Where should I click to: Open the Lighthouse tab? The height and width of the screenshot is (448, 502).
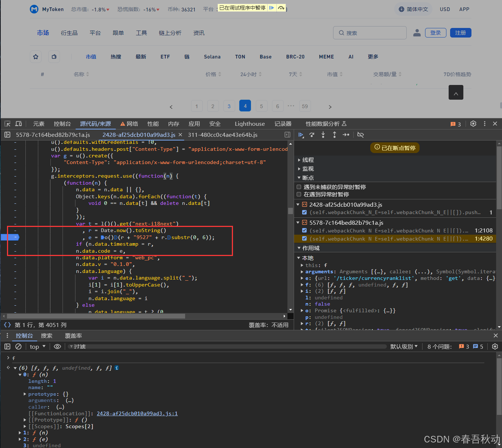click(250, 124)
